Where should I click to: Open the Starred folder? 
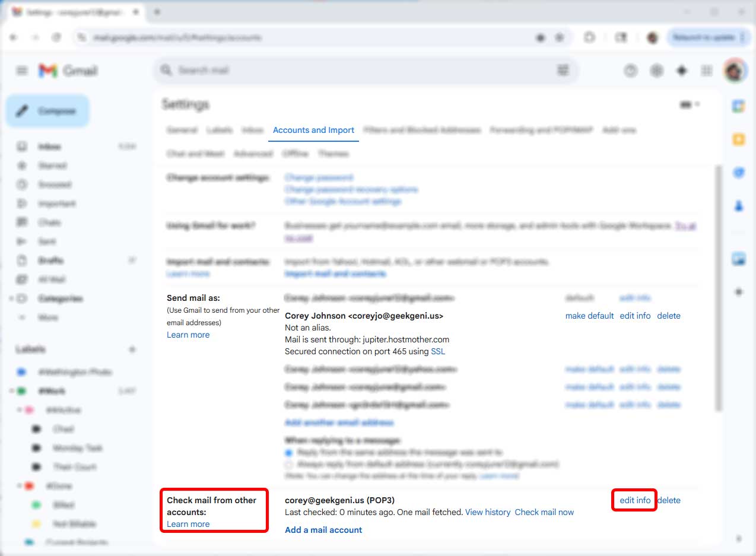[52, 166]
